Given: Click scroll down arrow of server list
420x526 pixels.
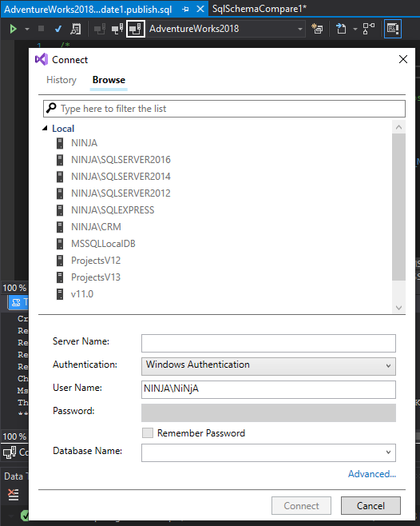Looking at the screenshot, I should pyautogui.click(x=398, y=308).
